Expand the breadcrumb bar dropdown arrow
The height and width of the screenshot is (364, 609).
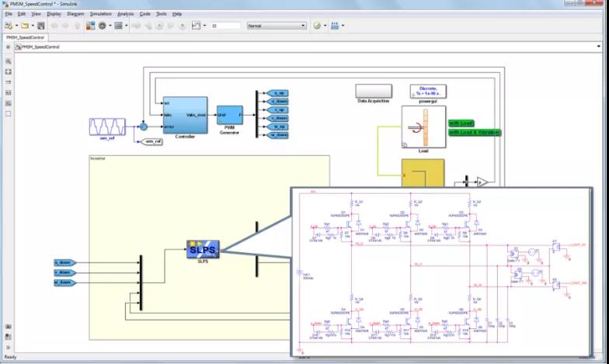[598, 47]
